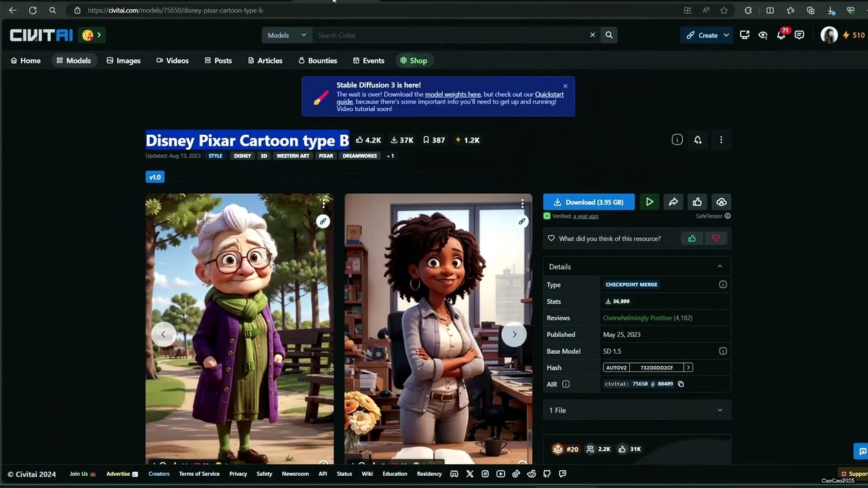The width and height of the screenshot is (868, 488).
Task: Copy the AIR identifier
Action: [681, 384]
